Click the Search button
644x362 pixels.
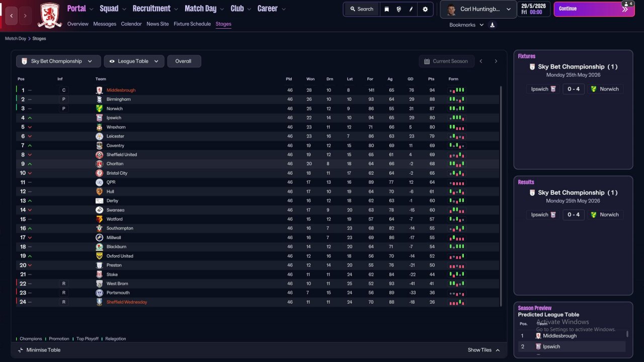coord(361,9)
